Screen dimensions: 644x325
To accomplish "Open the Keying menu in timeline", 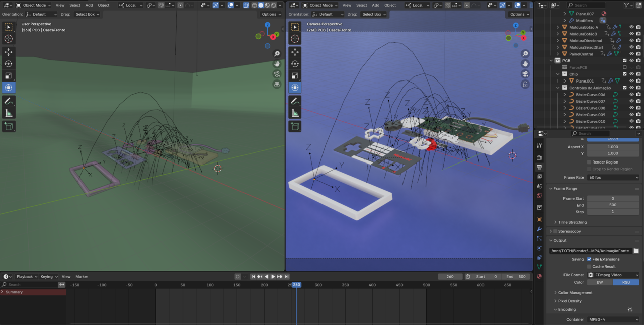I will [49, 277].
